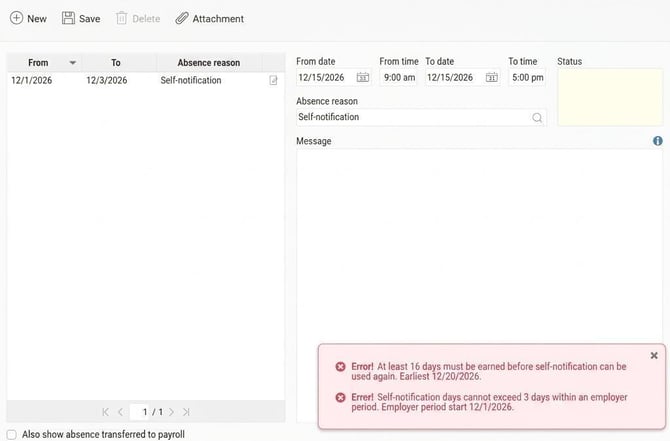Click the New button with plus icon
Viewport: 670px width, 441px height.
28,18
